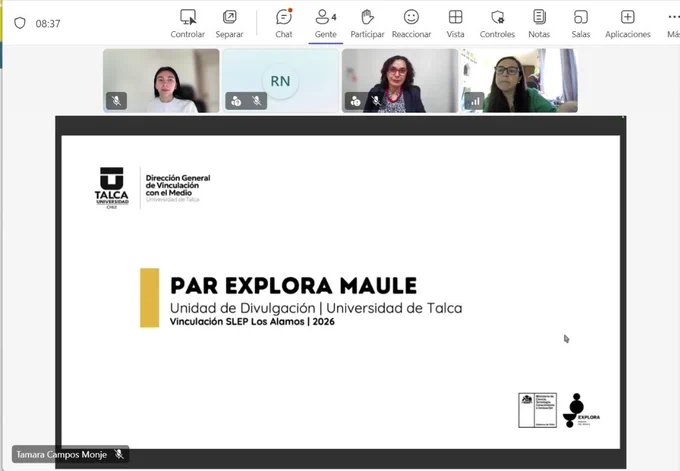The width and height of the screenshot is (680, 471).
Task: Raise hand with Participar
Action: coord(367,24)
